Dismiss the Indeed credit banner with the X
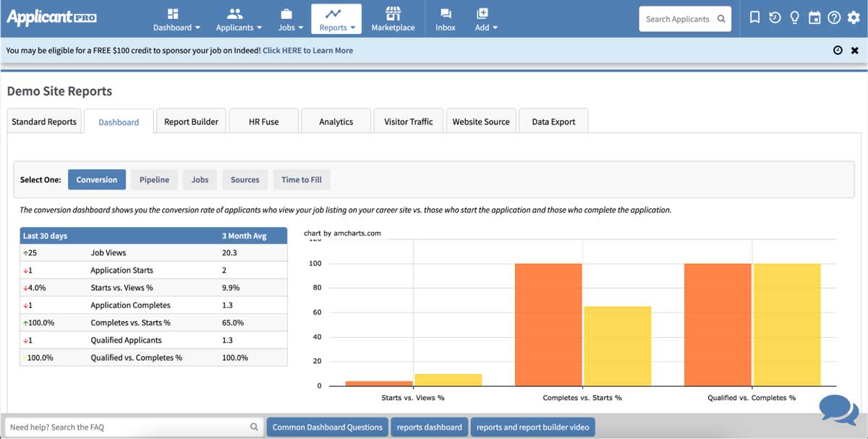Viewport: 868px width, 439px height. pos(855,50)
